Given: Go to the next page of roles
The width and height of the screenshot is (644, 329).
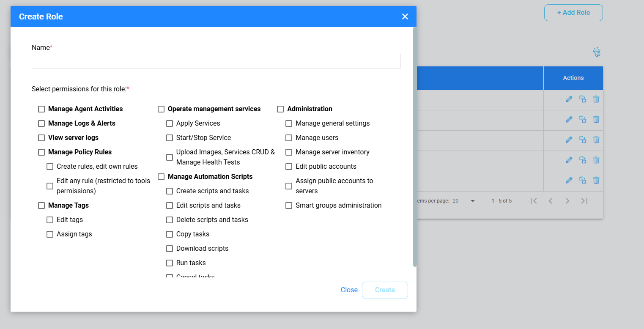Looking at the screenshot, I should click(x=567, y=201).
